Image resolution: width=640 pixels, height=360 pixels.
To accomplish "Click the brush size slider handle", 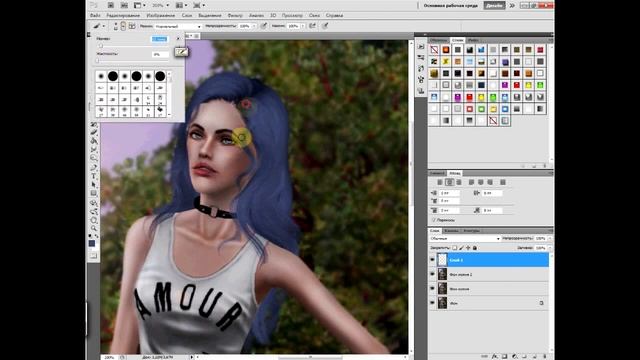I will 100,46.
